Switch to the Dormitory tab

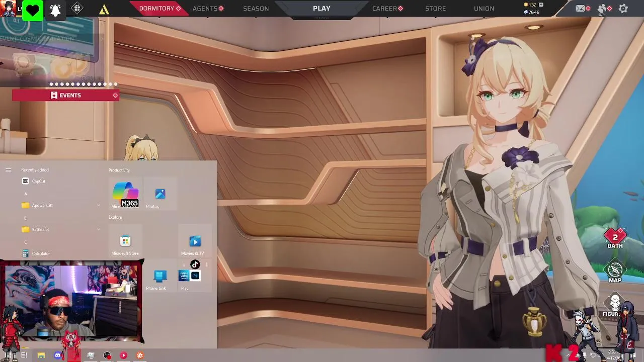(x=156, y=9)
